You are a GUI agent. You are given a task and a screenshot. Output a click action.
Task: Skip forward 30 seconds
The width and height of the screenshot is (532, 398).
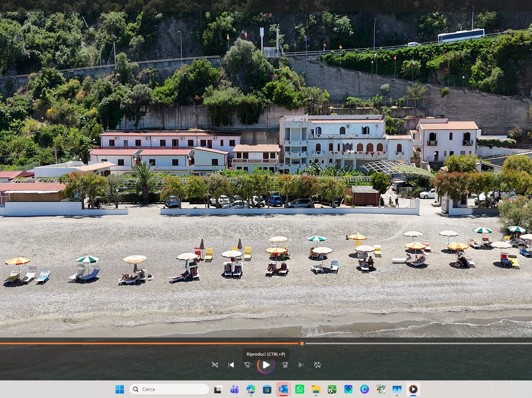point(285,365)
